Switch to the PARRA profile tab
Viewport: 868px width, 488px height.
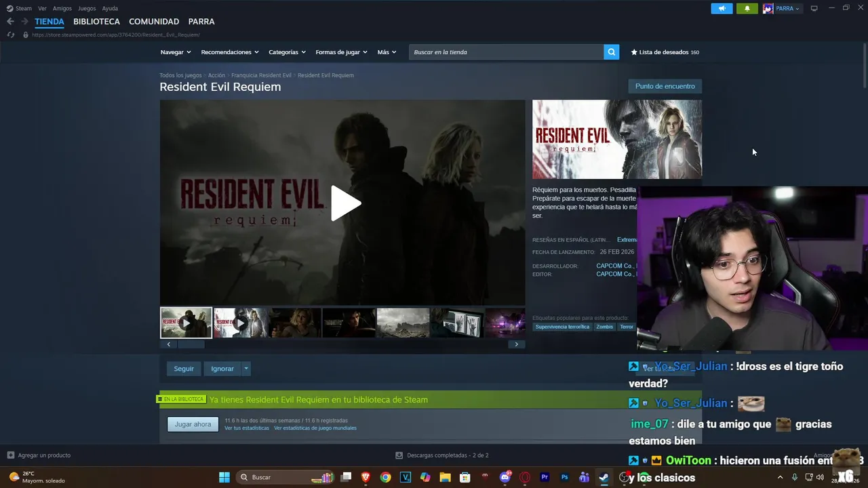pos(201,22)
